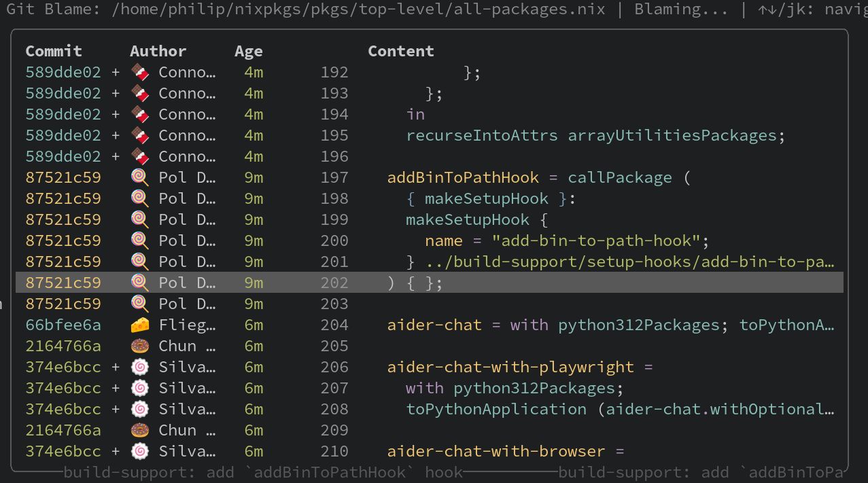
Task: Select the fish-cake icon next to Silva's commit 374e6bcc
Action: tap(139, 367)
